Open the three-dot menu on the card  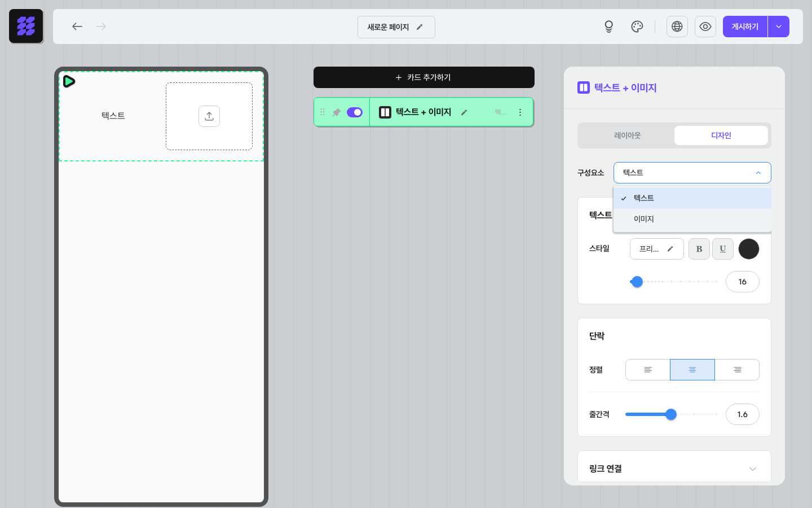coord(520,112)
